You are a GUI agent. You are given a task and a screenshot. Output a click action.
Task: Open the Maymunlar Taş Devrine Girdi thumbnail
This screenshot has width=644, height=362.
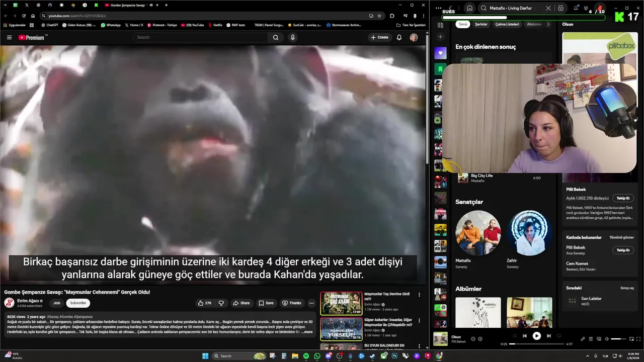point(341,303)
